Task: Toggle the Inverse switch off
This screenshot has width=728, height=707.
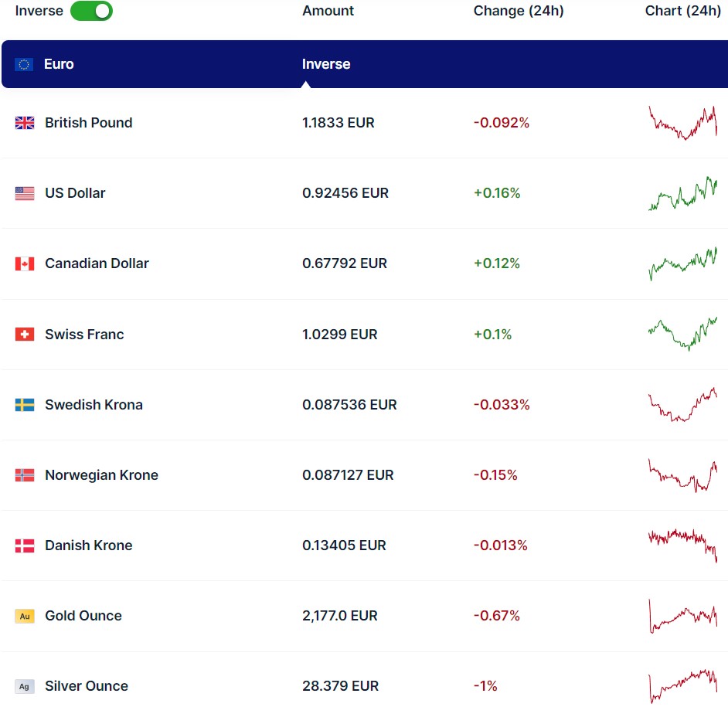Action: tap(91, 11)
